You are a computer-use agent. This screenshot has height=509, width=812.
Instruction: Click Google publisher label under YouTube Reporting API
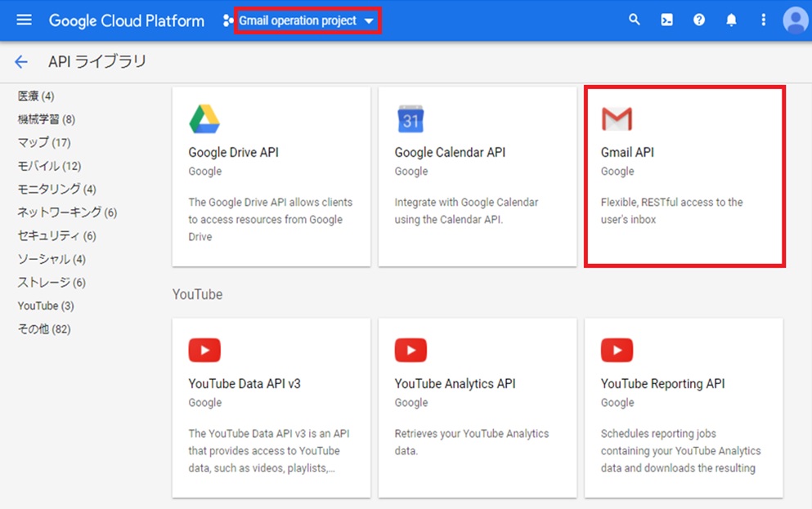click(617, 403)
